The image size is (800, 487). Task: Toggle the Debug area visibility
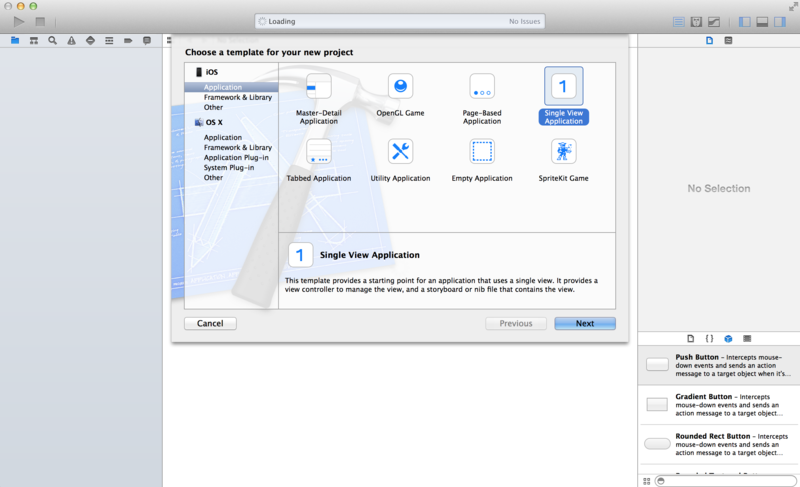(762, 22)
